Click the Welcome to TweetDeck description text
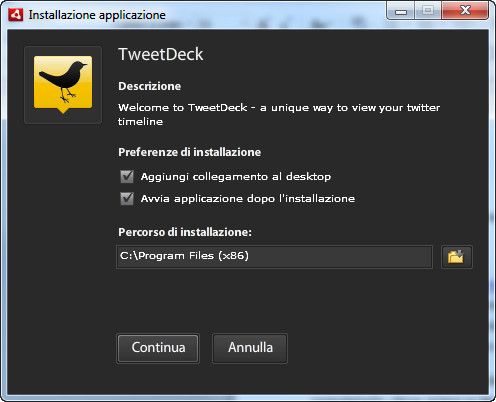The height and width of the screenshot is (402, 496). point(279,114)
